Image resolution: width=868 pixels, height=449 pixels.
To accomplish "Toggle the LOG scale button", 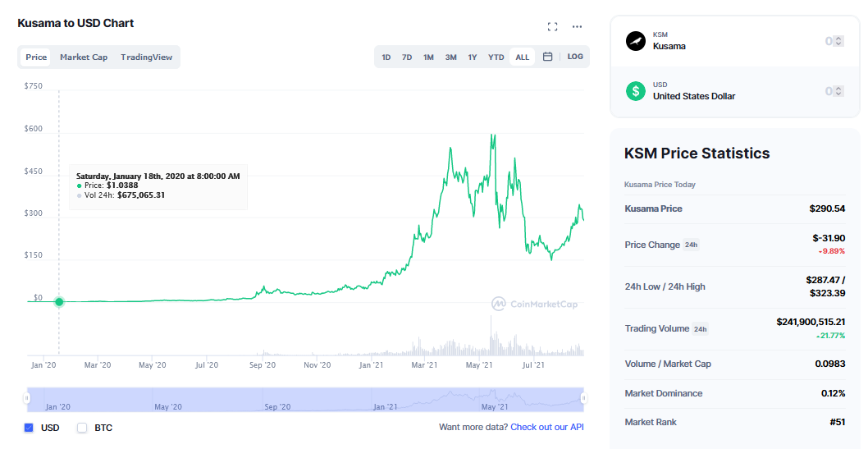I will [x=575, y=57].
